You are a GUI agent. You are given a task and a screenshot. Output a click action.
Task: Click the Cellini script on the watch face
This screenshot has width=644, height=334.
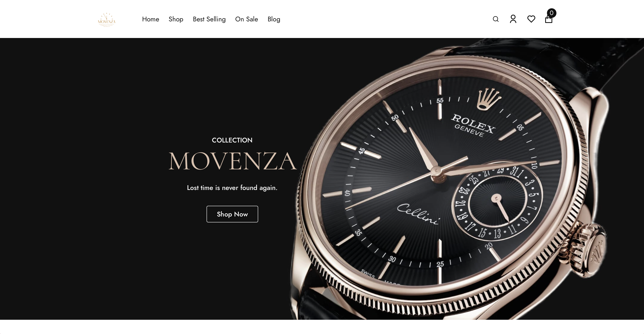418,214
